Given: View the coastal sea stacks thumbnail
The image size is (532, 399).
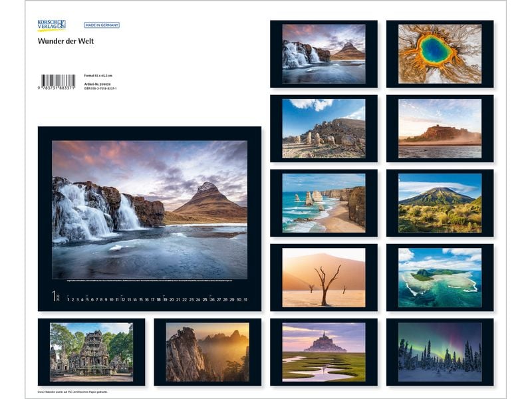Looking at the screenshot, I should click(x=323, y=202).
